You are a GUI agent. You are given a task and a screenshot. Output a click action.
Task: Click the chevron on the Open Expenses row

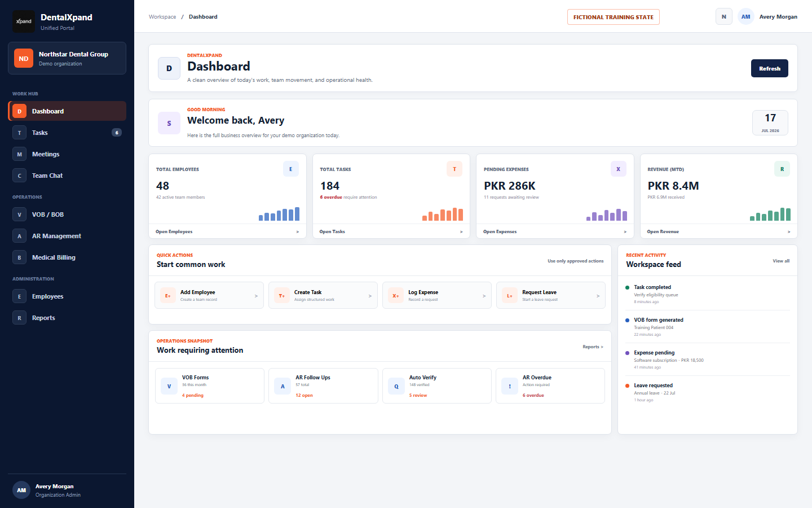625,231
